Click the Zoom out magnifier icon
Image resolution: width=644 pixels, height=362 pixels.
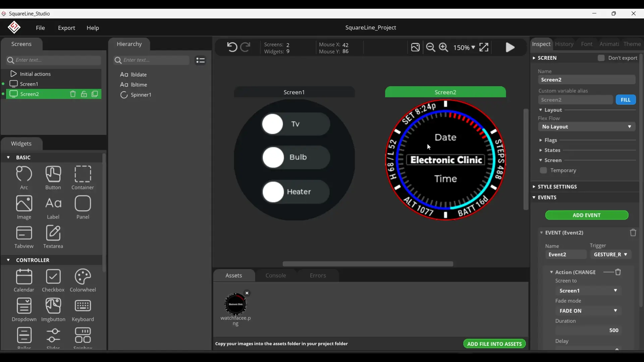pyautogui.click(x=431, y=47)
